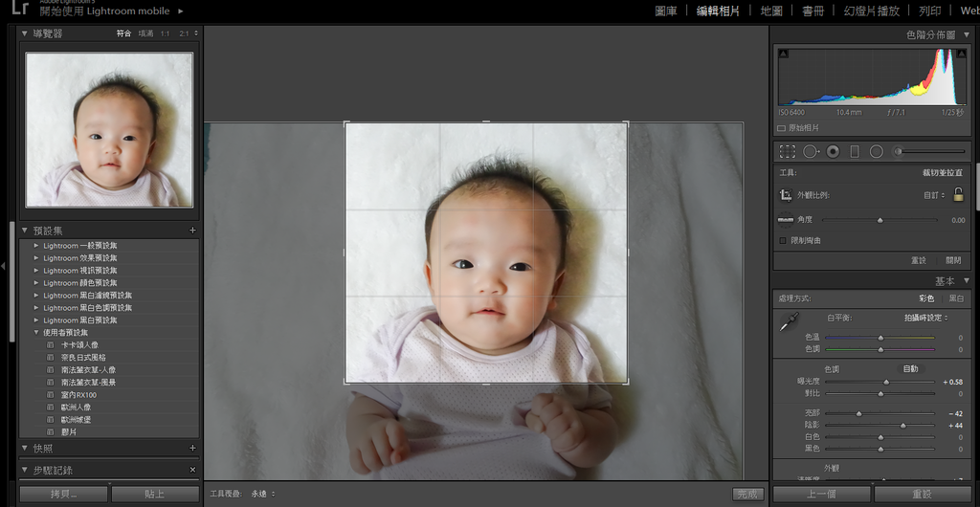Expand Lightroom 一般預設集 folder
The image size is (980, 507).
coord(36,246)
